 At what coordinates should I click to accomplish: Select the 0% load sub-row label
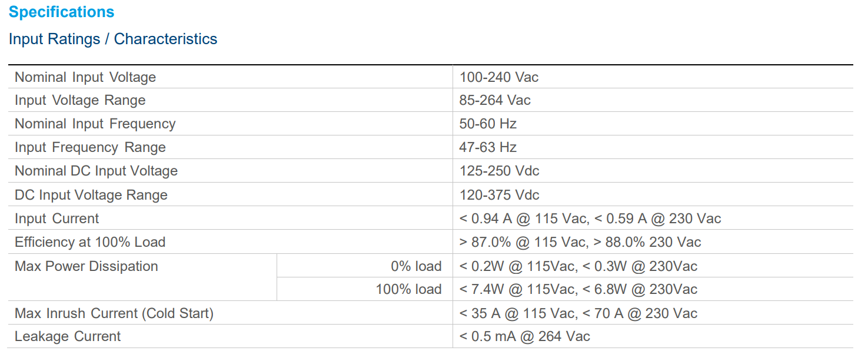[x=416, y=266]
